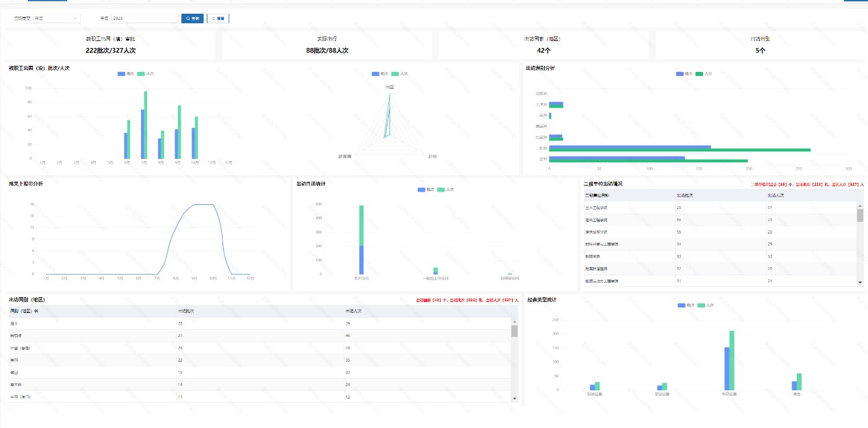
Task: Click scroll-up arrow of 二级单位出访情况 table
Action: tap(860, 205)
